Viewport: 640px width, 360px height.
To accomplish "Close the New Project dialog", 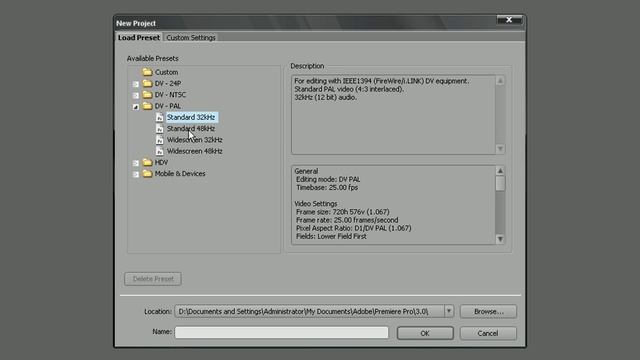I will coord(509,20).
